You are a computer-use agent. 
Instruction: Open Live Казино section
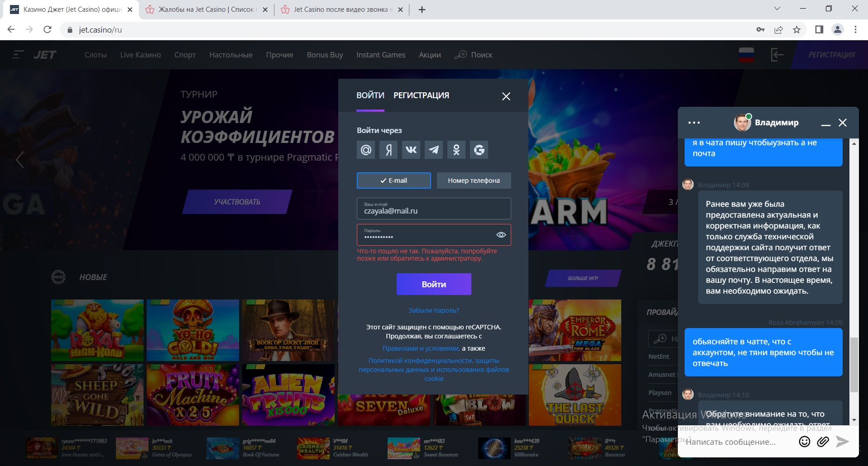coord(140,55)
